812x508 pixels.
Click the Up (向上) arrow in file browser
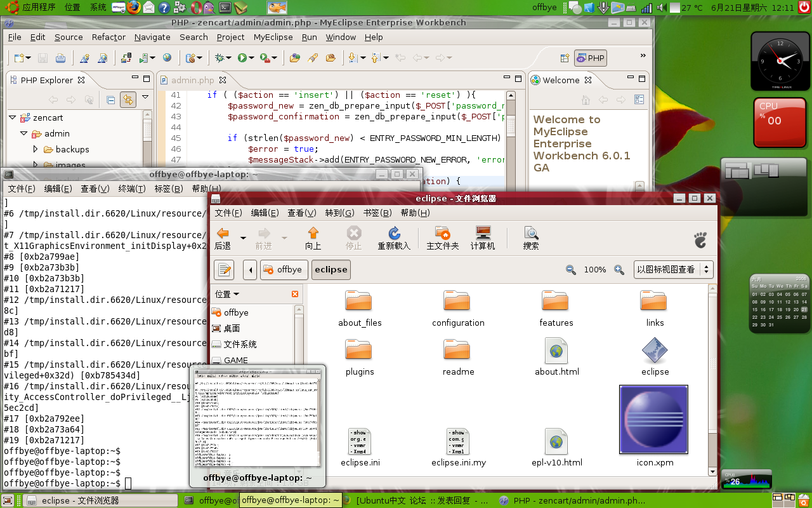(x=313, y=238)
